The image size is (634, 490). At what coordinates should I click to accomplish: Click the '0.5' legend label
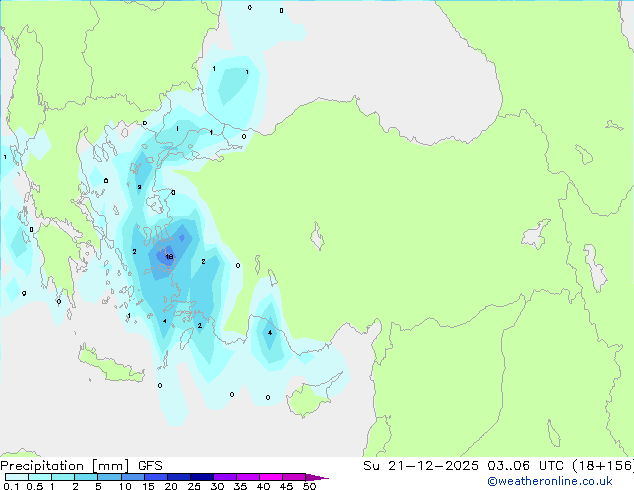[34, 486]
